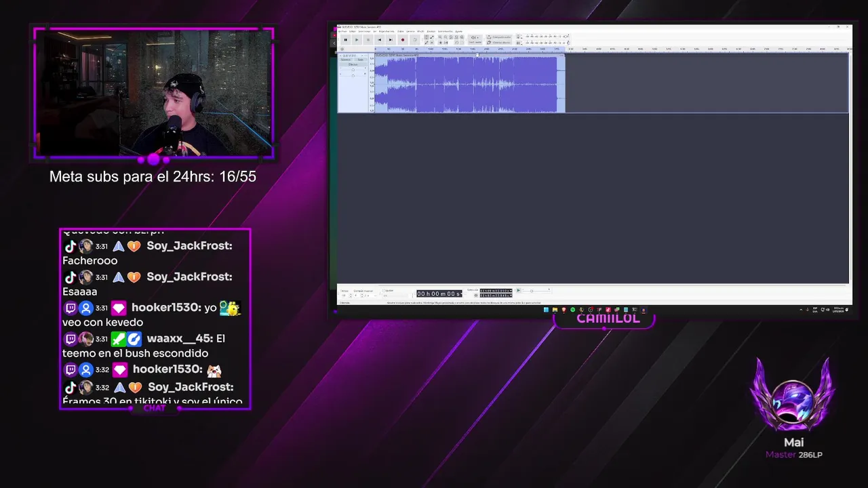Open the Conf. audio setup dropdown

(475, 40)
